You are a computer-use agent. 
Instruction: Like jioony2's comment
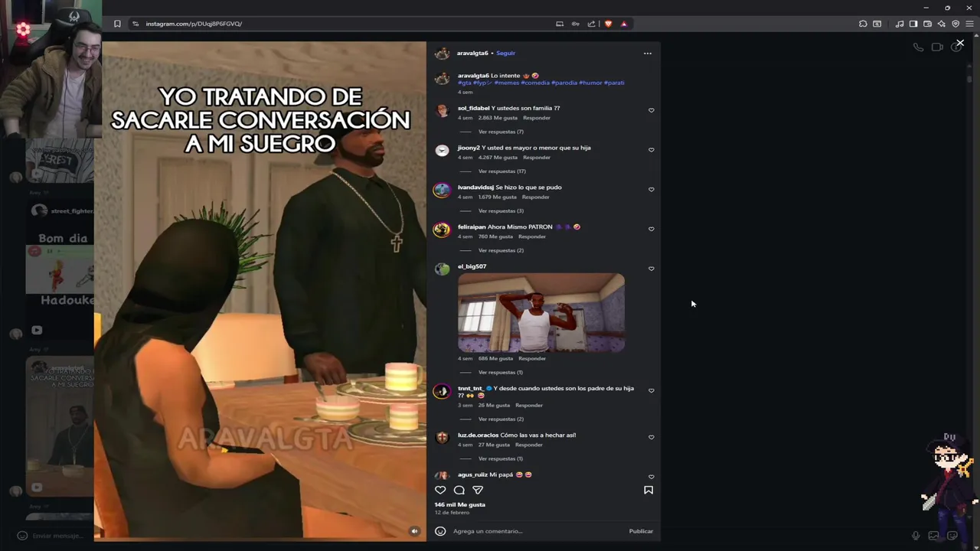click(x=652, y=150)
